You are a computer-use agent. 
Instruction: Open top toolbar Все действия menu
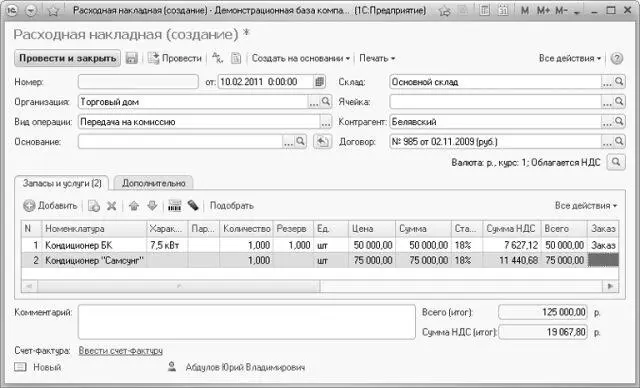[x=570, y=58]
